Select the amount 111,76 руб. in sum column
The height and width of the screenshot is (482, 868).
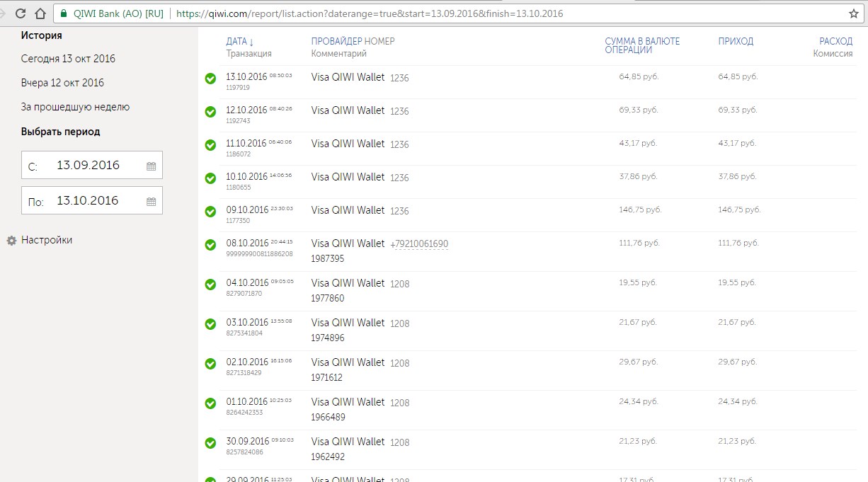pyautogui.click(x=639, y=243)
